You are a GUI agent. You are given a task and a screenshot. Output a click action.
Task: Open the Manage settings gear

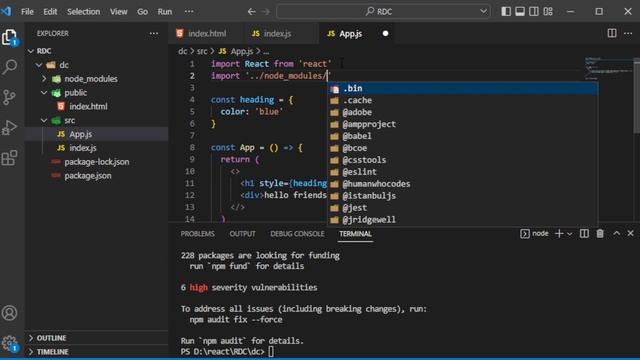(9, 343)
